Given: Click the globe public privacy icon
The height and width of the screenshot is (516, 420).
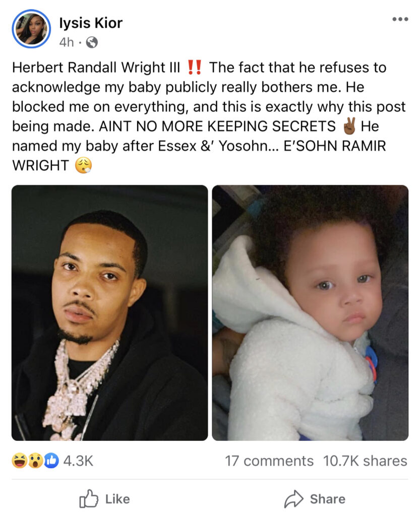Looking at the screenshot, I should (x=92, y=42).
